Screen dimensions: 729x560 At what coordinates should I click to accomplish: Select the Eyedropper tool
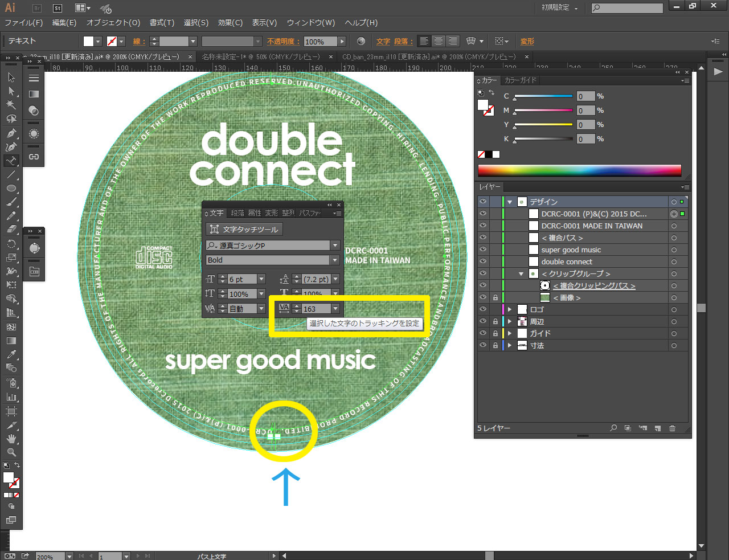tap(11, 354)
